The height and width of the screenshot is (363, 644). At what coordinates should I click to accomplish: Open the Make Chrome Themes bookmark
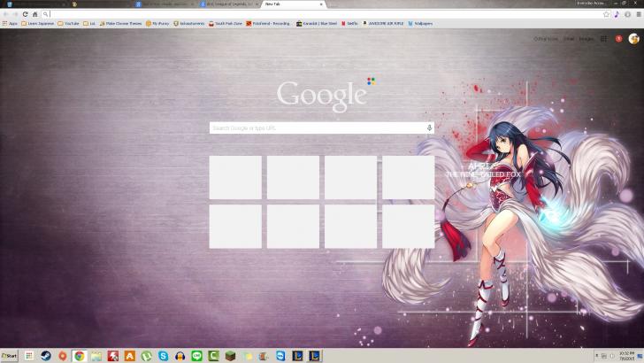pos(120,24)
